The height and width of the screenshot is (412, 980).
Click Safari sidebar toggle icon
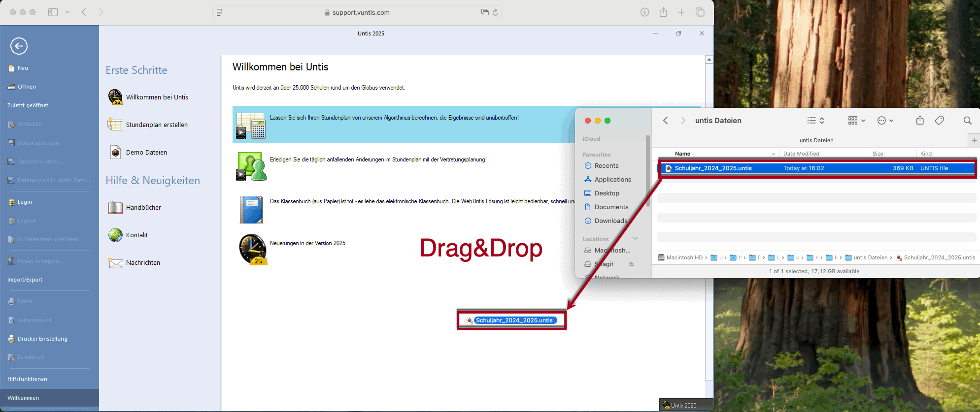point(53,12)
